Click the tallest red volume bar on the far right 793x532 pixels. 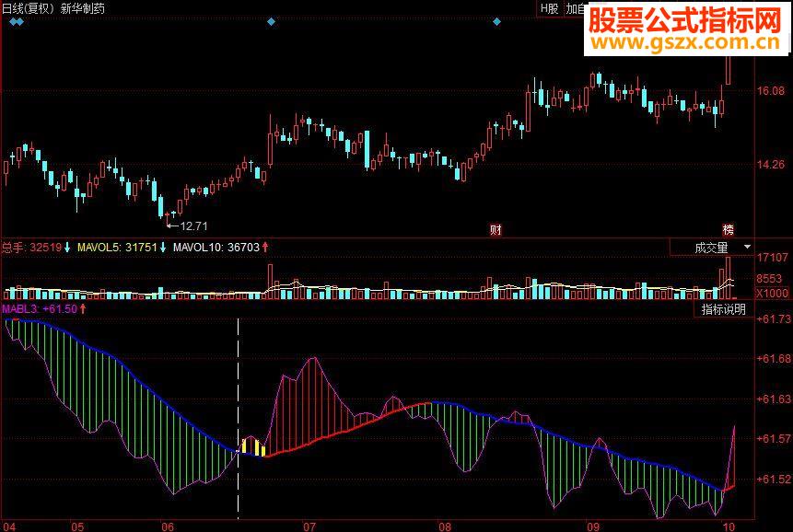[729, 278]
